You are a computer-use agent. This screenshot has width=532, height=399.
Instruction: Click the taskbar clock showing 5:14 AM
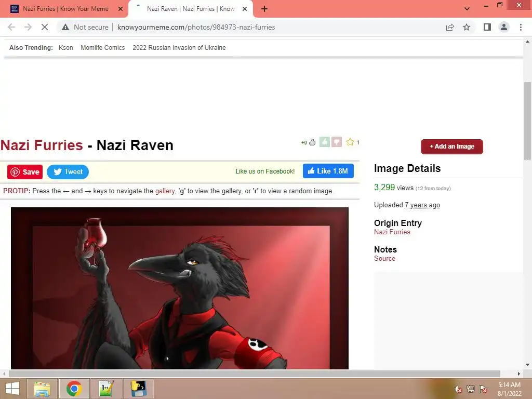pos(509,389)
